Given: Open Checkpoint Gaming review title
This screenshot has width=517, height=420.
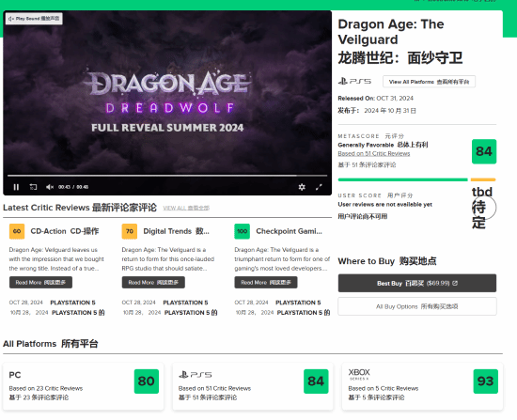Looking at the screenshot, I should [289, 231].
